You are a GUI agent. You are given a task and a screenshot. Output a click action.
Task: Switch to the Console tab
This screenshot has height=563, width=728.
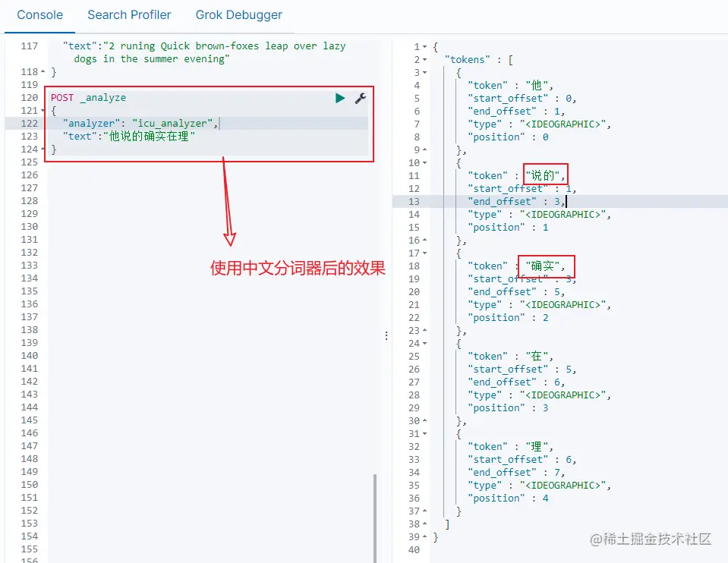click(39, 15)
